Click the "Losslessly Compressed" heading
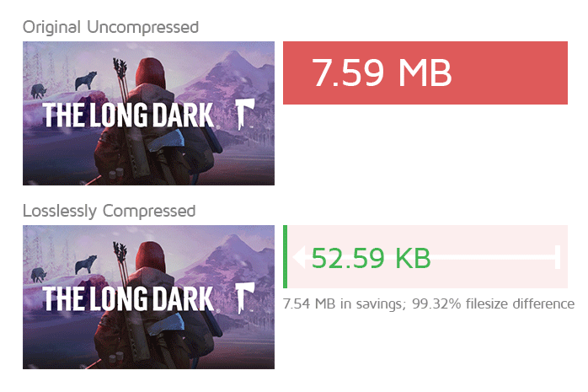This screenshot has width=588, height=392. 110,211
